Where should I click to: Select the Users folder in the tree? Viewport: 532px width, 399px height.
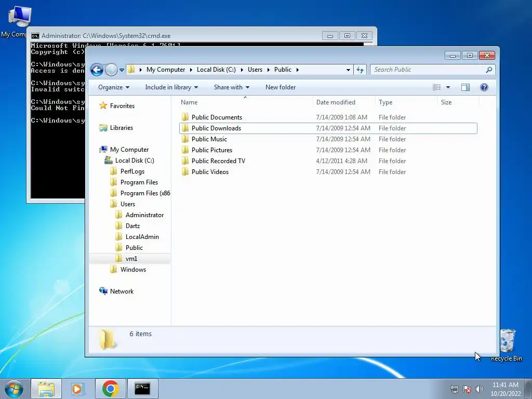(123, 204)
